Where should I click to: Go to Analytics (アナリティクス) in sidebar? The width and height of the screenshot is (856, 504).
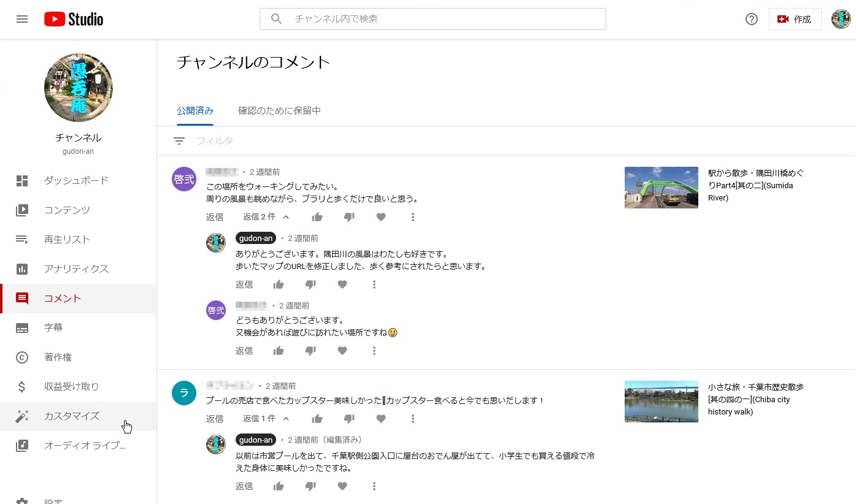click(76, 269)
